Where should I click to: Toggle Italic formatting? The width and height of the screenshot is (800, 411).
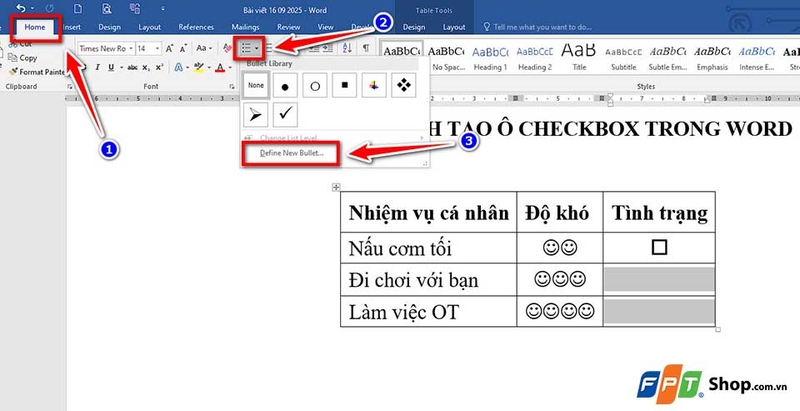[x=97, y=67]
